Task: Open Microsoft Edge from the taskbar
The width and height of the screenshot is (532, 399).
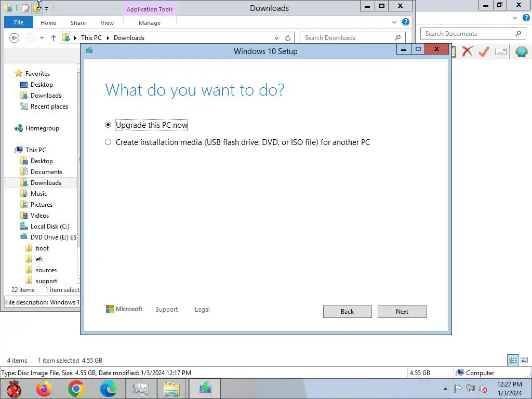Action: (108, 389)
